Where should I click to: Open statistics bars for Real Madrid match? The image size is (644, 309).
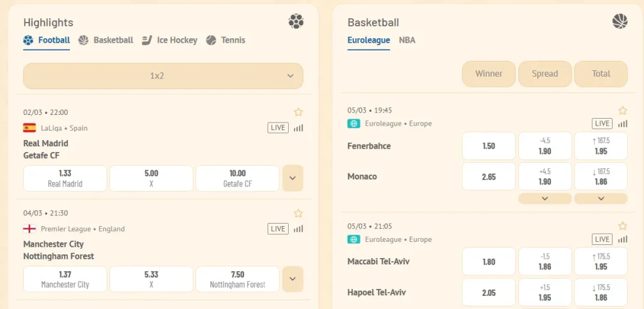click(298, 128)
